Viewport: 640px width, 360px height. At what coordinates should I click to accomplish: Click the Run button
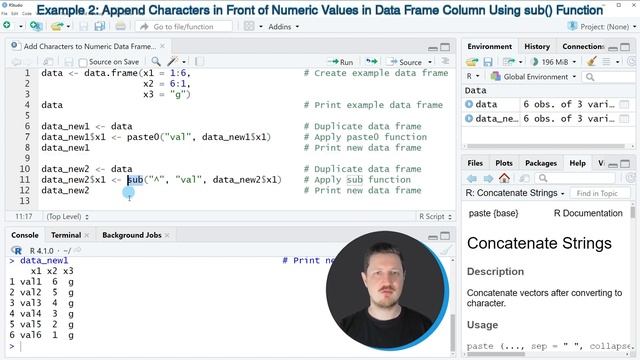[341, 62]
